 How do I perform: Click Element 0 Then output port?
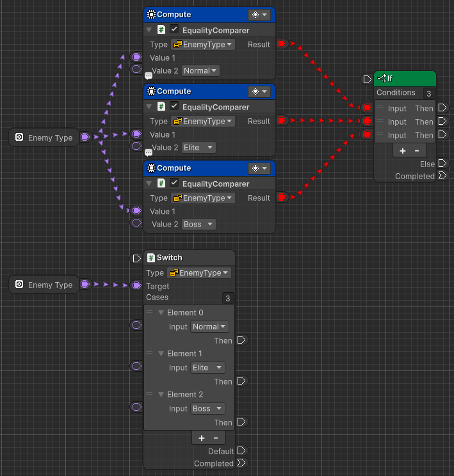pyautogui.click(x=241, y=340)
